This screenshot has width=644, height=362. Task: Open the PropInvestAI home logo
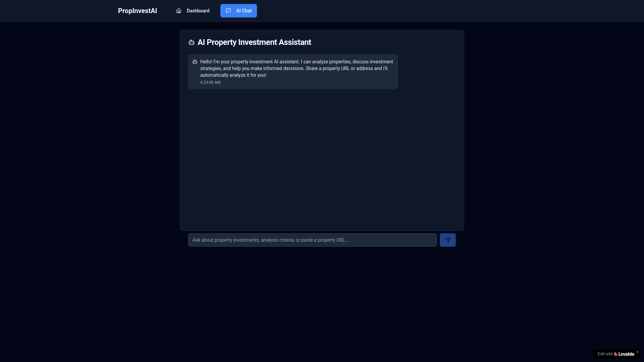point(138,11)
